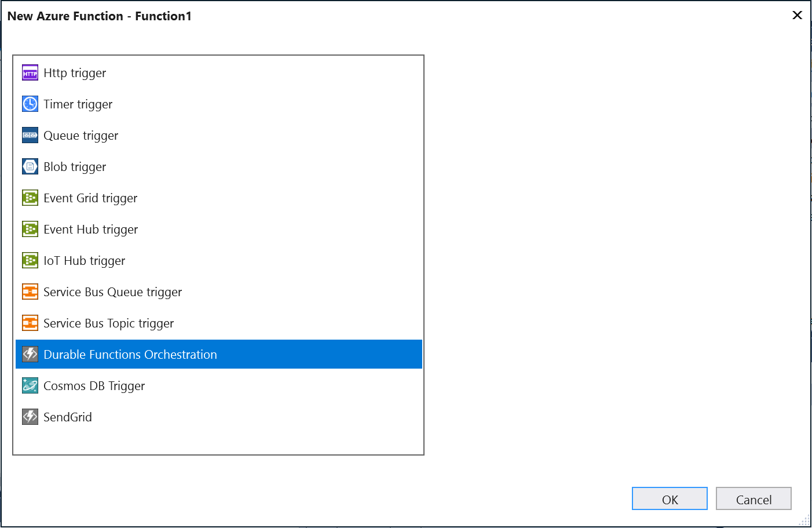The image size is (812, 528).
Task: Click the Cancel button
Action: click(754, 498)
